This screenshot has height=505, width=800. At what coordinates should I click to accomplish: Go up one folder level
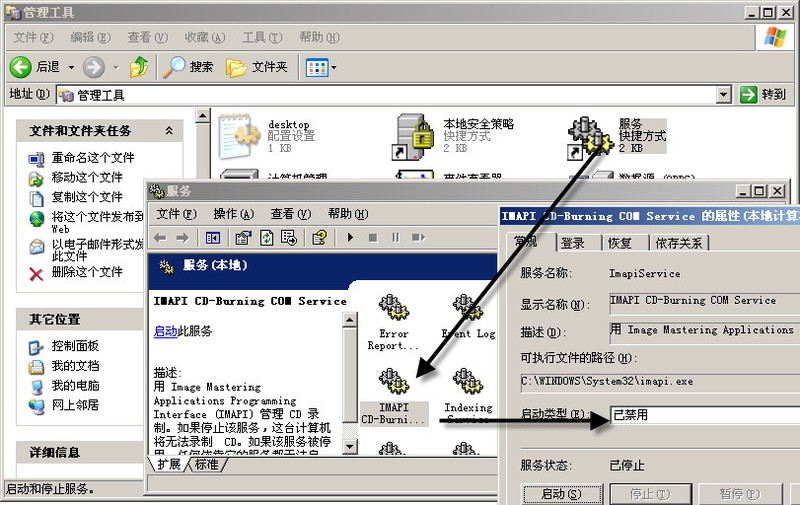[x=139, y=67]
